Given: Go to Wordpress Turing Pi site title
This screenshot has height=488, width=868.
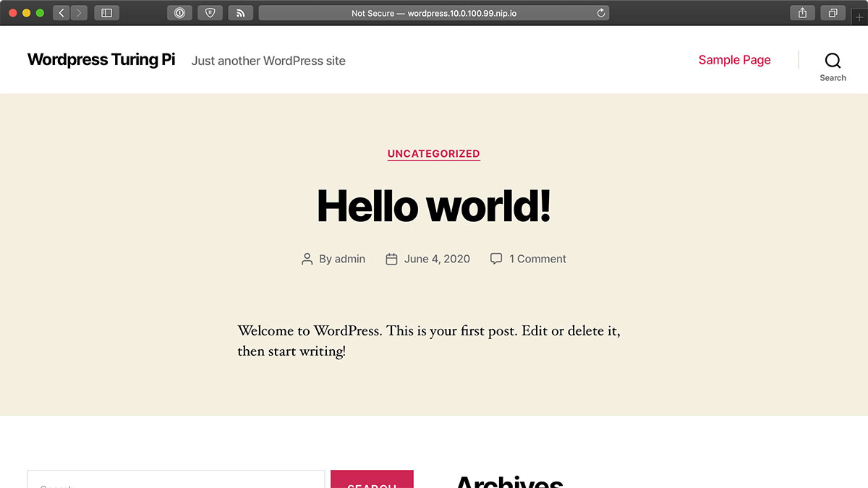Looking at the screenshot, I should point(101,60).
